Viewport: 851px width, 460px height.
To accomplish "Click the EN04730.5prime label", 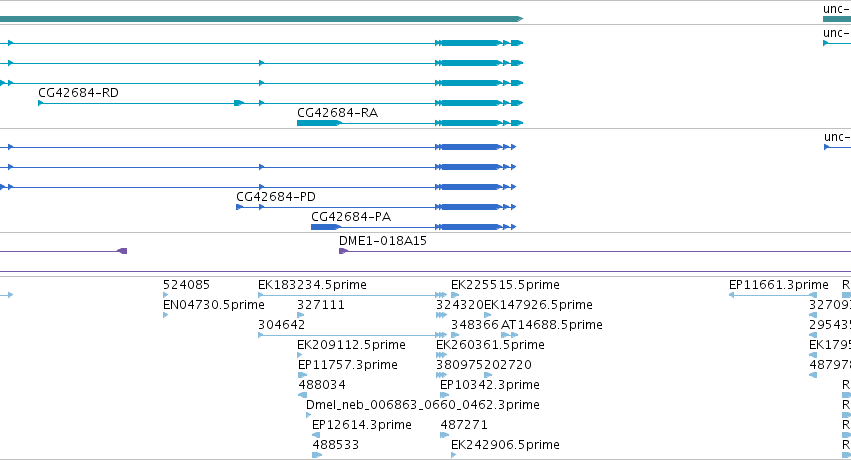I will (214, 305).
